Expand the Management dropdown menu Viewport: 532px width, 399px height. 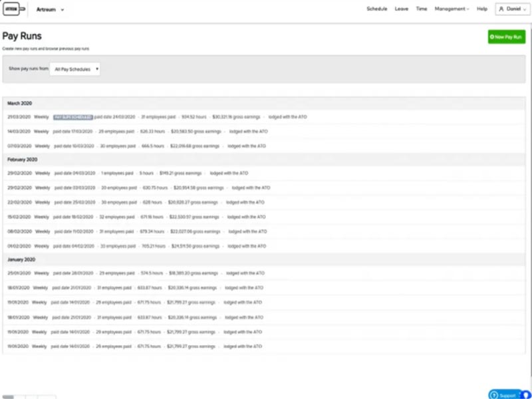[x=452, y=9]
